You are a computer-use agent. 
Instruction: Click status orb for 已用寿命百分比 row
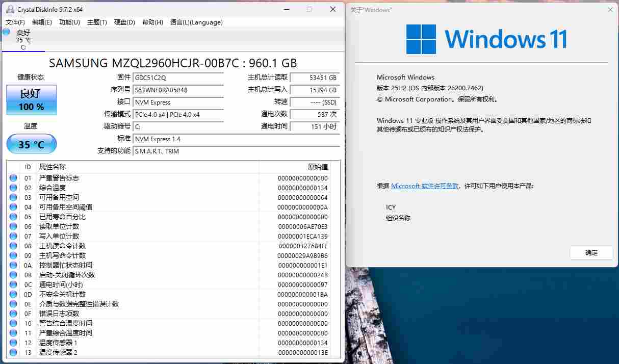tap(13, 217)
